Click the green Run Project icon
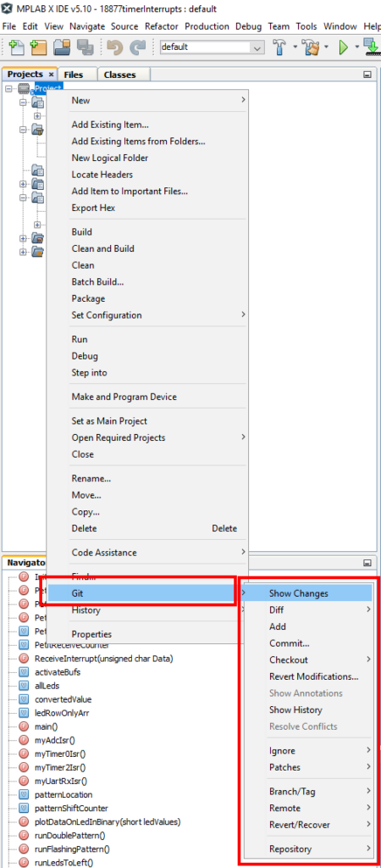Screen dimensions: 381x868 [343, 47]
